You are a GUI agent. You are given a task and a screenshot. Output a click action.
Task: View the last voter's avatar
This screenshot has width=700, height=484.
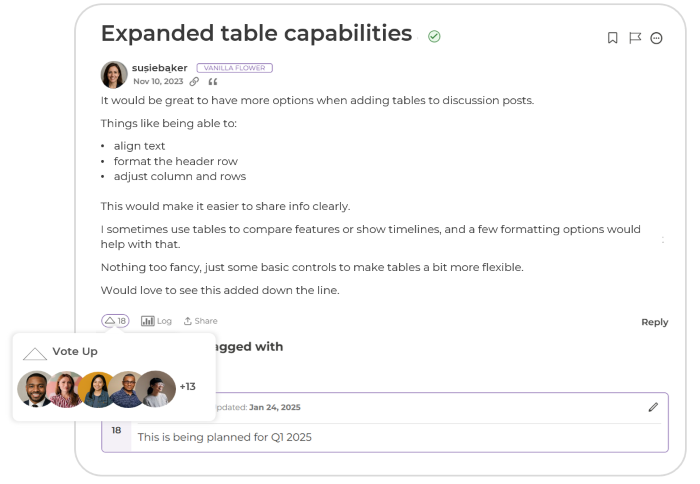pyautogui.click(x=156, y=389)
